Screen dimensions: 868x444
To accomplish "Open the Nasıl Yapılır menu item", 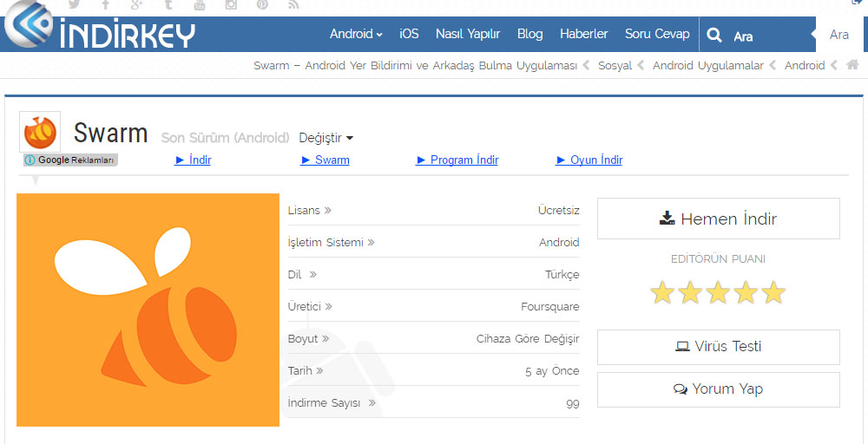I will click(x=468, y=35).
